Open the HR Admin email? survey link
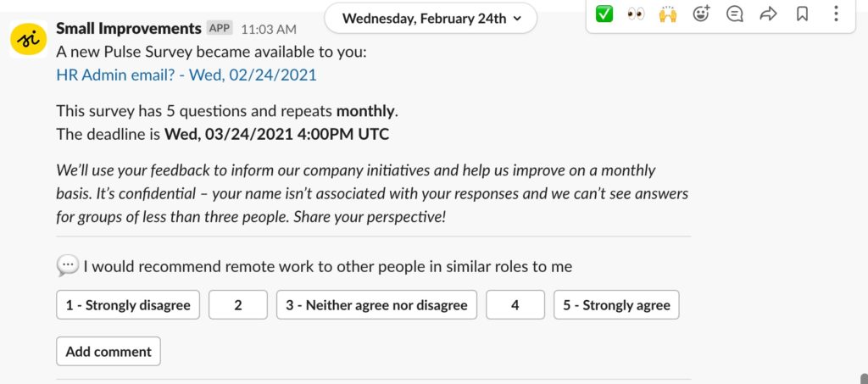This screenshot has height=384, width=868. [186, 75]
